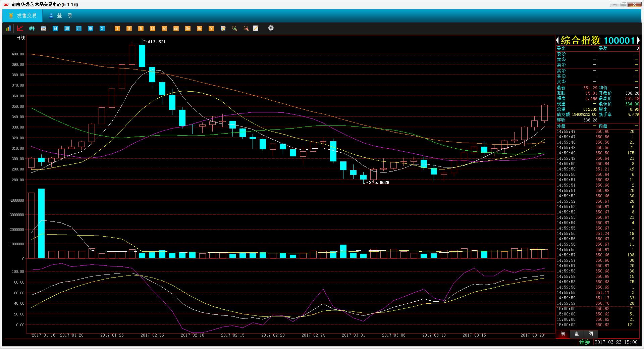Select the 5-minute period button
The image size is (644, 349).
(141, 29)
